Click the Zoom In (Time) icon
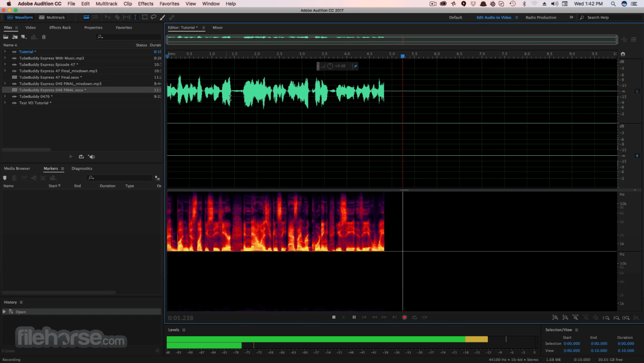 tap(575, 317)
